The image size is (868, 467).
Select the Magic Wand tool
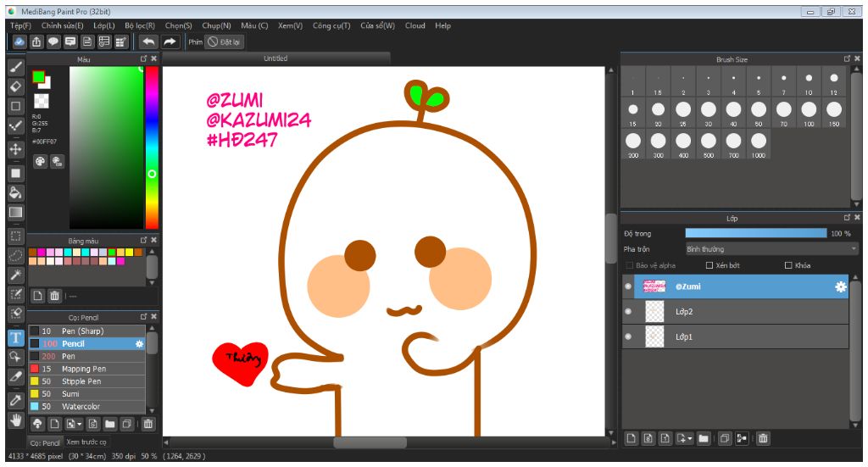tap(16, 275)
